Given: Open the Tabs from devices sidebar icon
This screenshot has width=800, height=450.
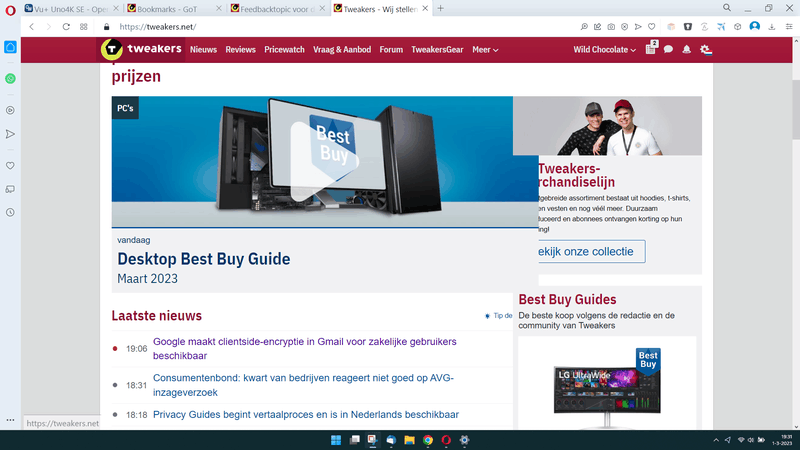Looking at the screenshot, I should click(10, 189).
